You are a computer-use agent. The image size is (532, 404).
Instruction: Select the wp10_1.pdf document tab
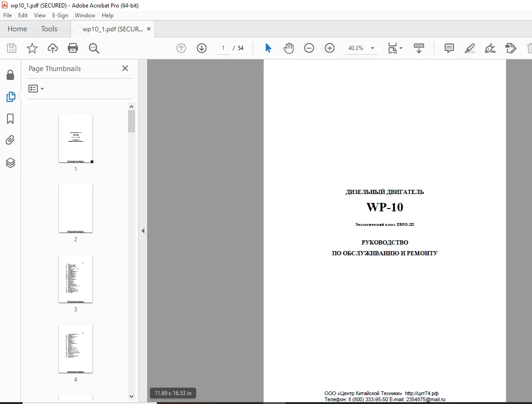(x=113, y=29)
